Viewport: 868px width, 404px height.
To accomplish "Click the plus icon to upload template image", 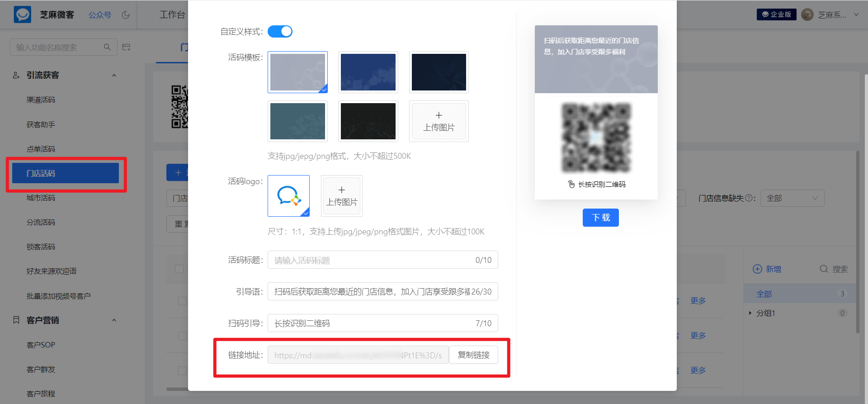I will 439,115.
